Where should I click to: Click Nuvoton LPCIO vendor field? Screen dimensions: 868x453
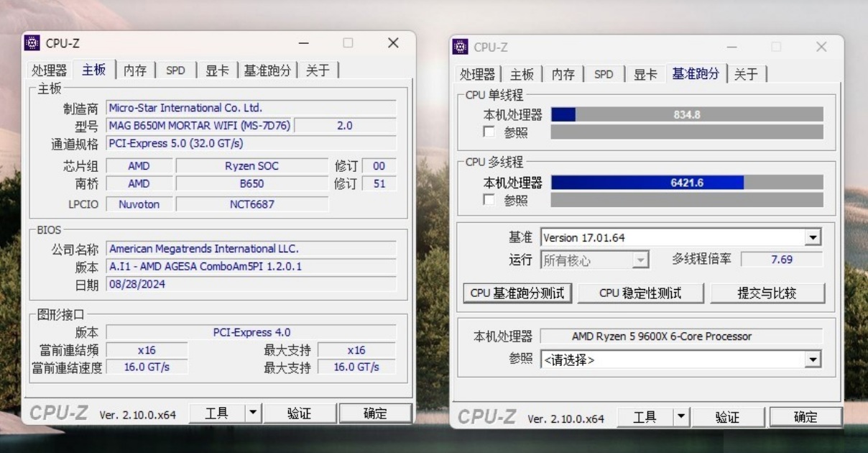139,204
